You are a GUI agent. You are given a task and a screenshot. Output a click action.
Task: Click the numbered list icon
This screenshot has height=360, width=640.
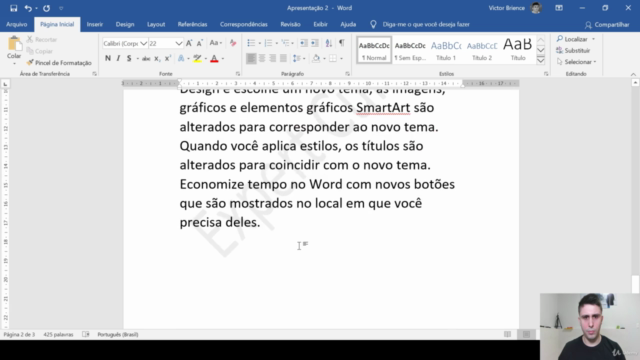(x=268, y=43)
